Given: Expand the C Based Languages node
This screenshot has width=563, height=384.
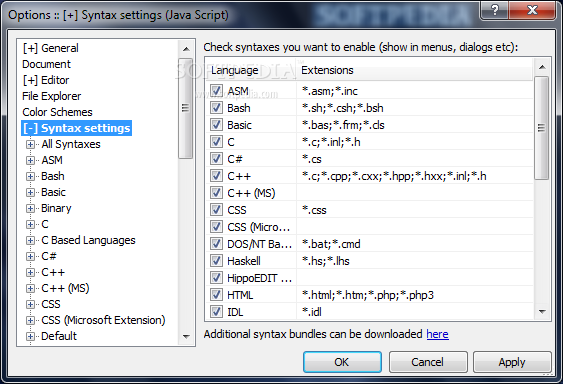Looking at the screenshot, I should click(31, 240).
